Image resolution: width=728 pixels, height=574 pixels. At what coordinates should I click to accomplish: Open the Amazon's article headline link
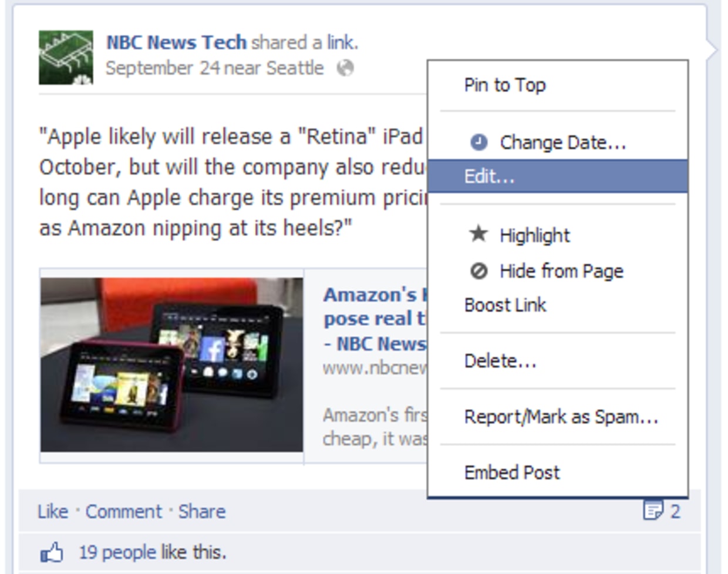(x=375, y=319)
